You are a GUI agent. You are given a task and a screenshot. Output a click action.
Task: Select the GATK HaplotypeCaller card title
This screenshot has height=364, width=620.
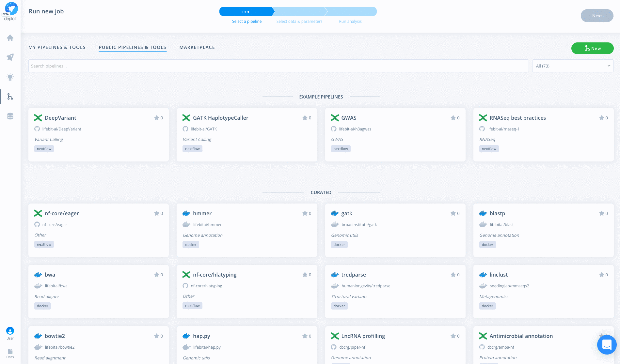(x=221, y=118)
